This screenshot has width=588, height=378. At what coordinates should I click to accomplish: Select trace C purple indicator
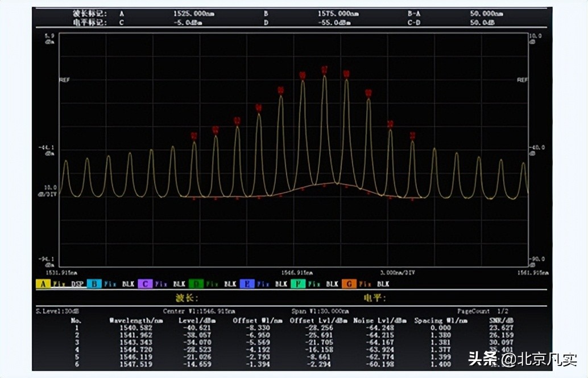click(x=145, y=283)
